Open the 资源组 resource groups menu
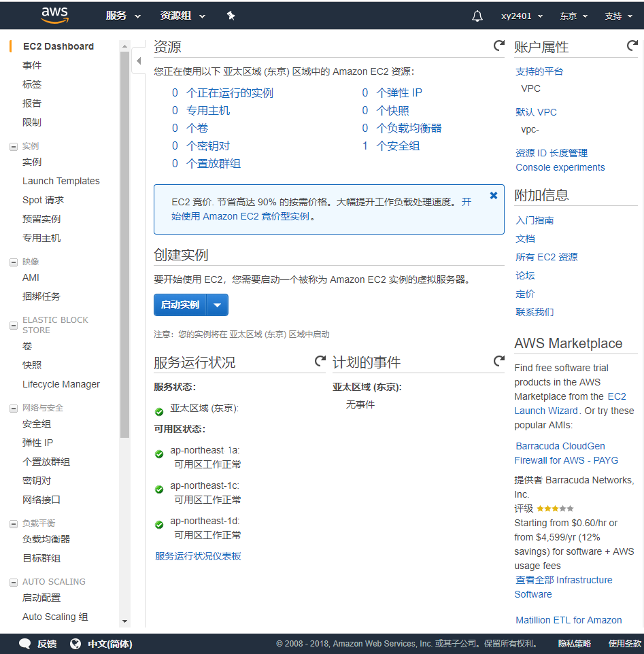 (x=183, y=16)
